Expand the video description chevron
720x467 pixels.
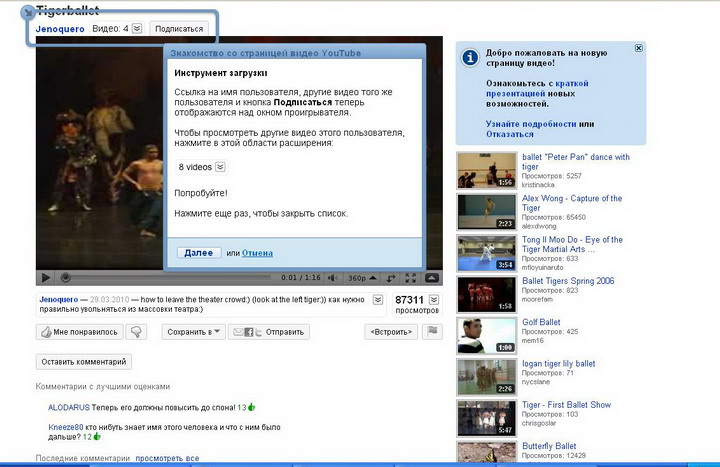378,300
